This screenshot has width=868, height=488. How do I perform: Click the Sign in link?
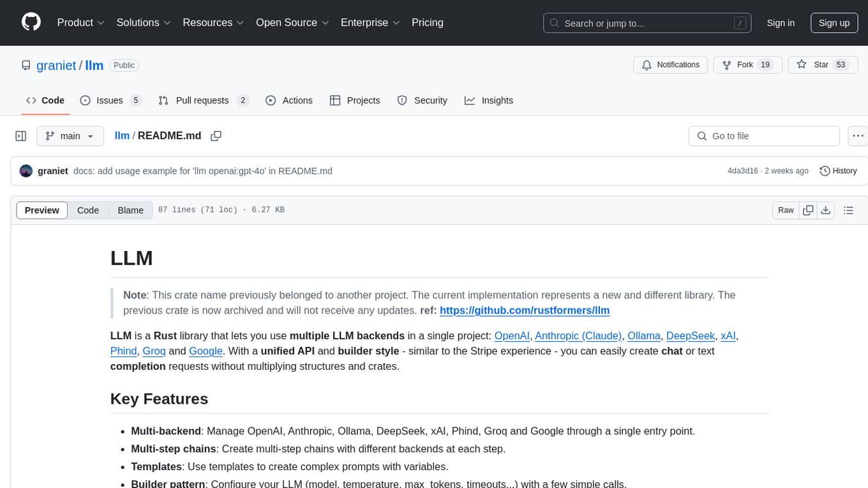pyautogui.click(x=781, y=23)
